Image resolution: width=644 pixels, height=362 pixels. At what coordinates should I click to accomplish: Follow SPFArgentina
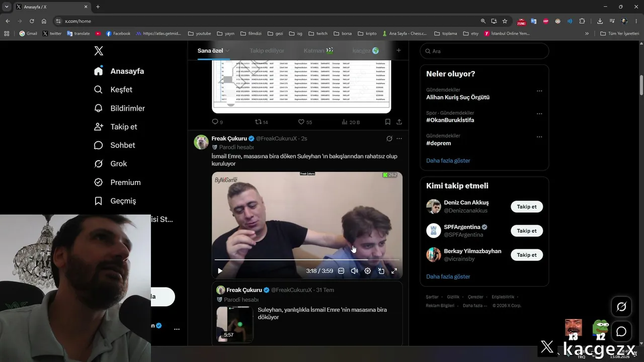(527, 231)
